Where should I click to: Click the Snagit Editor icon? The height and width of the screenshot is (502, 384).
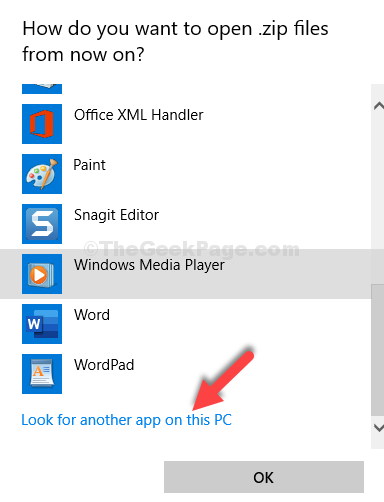point(42,224)
